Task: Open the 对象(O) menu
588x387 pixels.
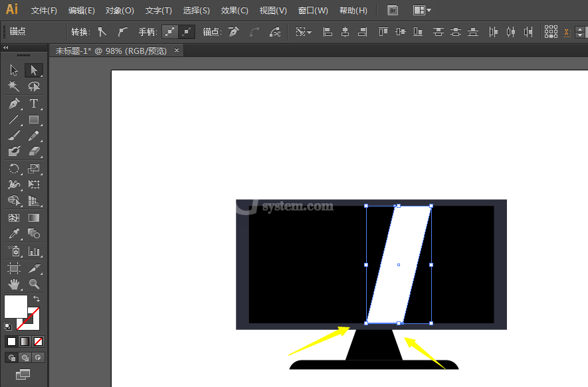Action: coord(120,11)
